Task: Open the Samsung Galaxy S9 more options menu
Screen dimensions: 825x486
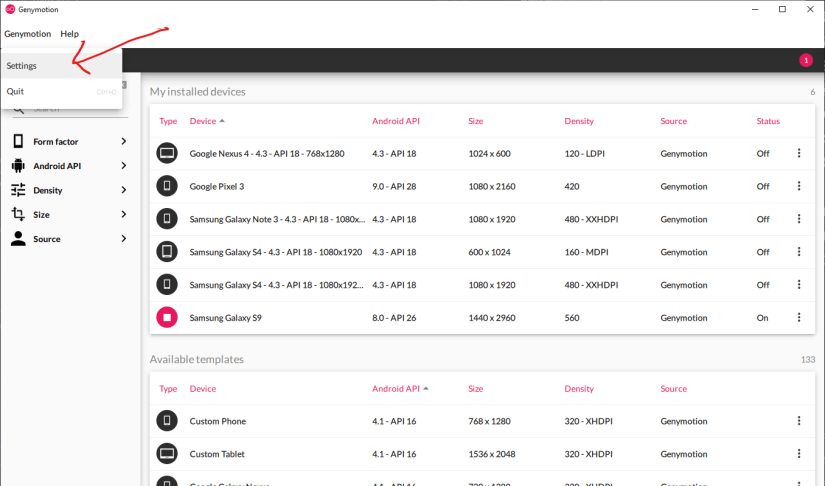Action: click(x=799, y=318)
